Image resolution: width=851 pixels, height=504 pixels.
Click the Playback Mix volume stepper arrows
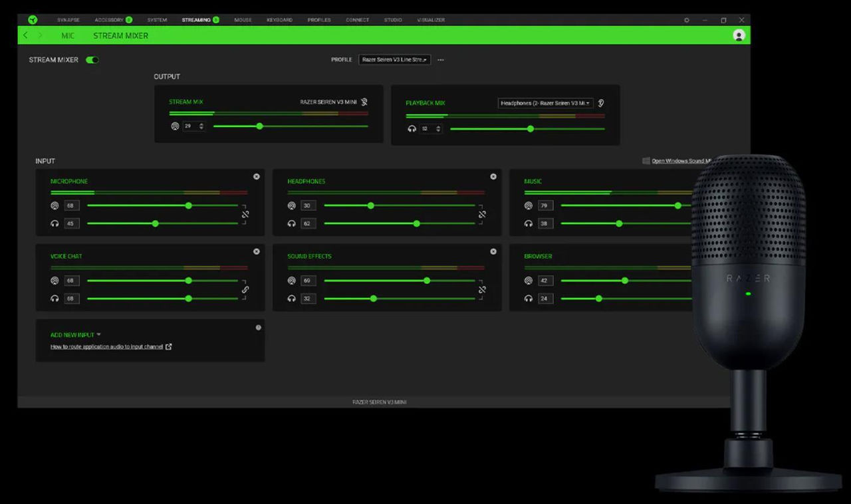click(x=438, y=129)
